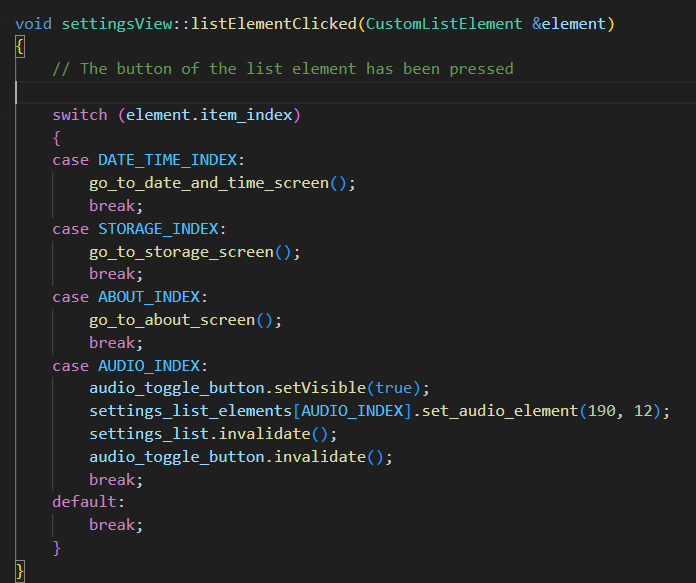Click the pink opening brace of switch

(56, 138)
